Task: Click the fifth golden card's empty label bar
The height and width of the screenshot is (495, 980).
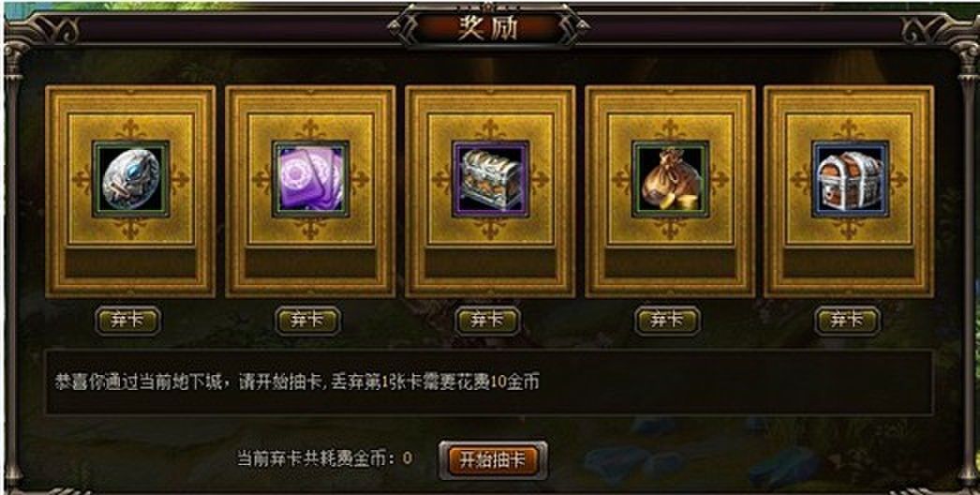Action: [849, 262]
